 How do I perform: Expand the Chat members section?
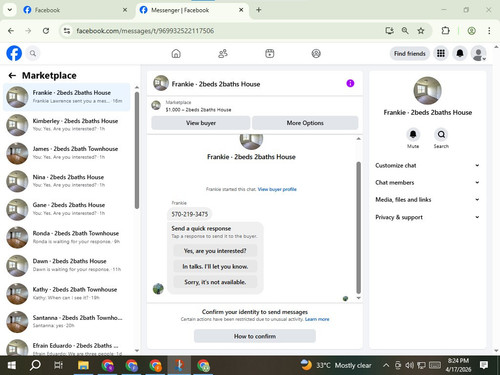(x=427, y=182)
